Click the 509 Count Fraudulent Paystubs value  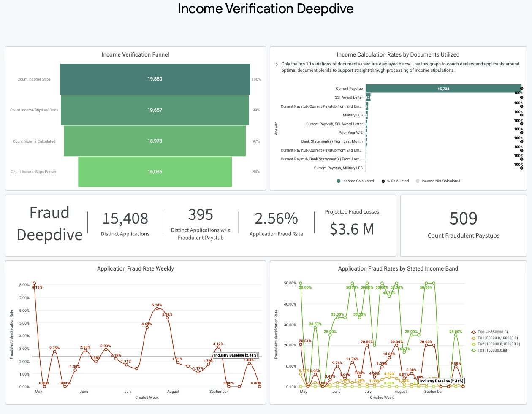tap(463, 219)
